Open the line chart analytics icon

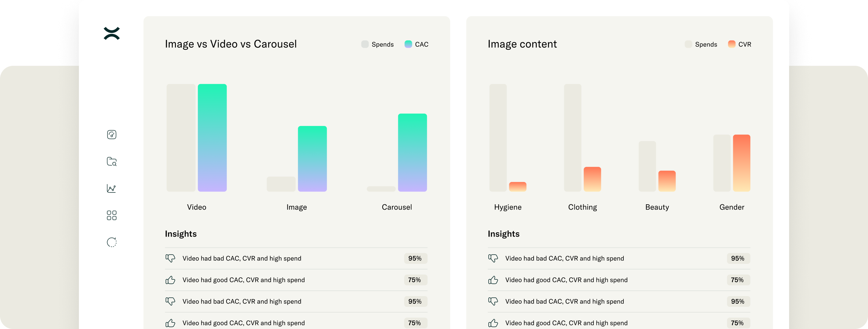(111, 188)
